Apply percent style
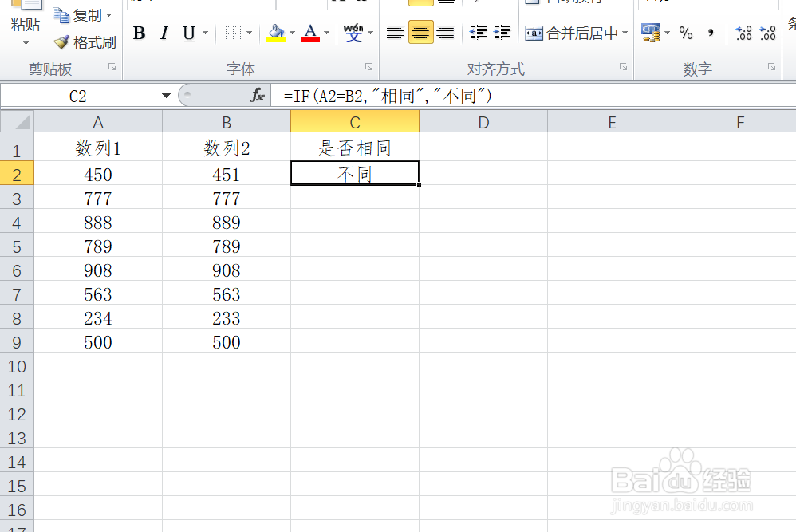 (x=686, y=33)
